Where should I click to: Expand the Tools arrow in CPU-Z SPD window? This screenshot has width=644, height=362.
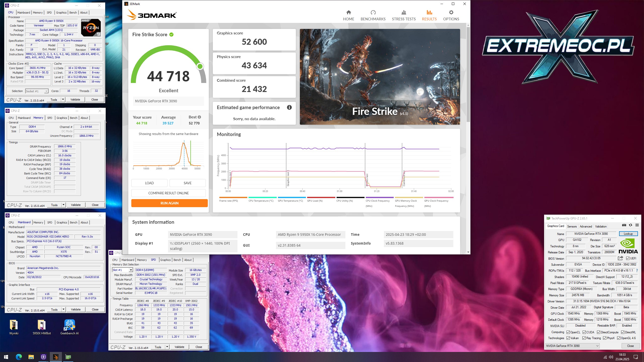(x=167, y=347)
